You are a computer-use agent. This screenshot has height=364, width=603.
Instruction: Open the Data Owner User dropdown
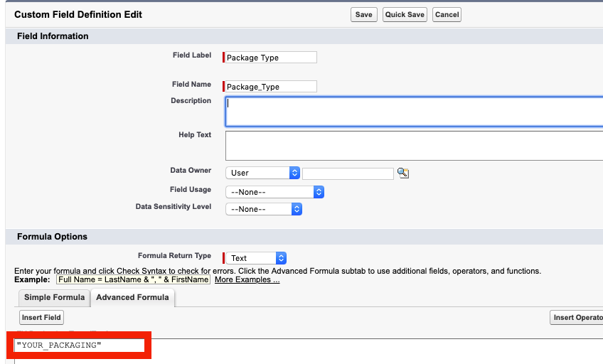click(263, 173)
